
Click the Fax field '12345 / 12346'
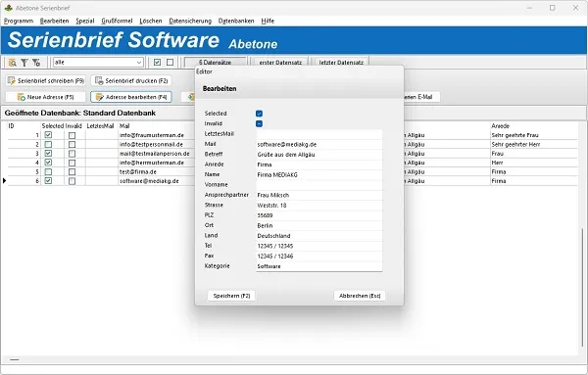pos(319,256)
